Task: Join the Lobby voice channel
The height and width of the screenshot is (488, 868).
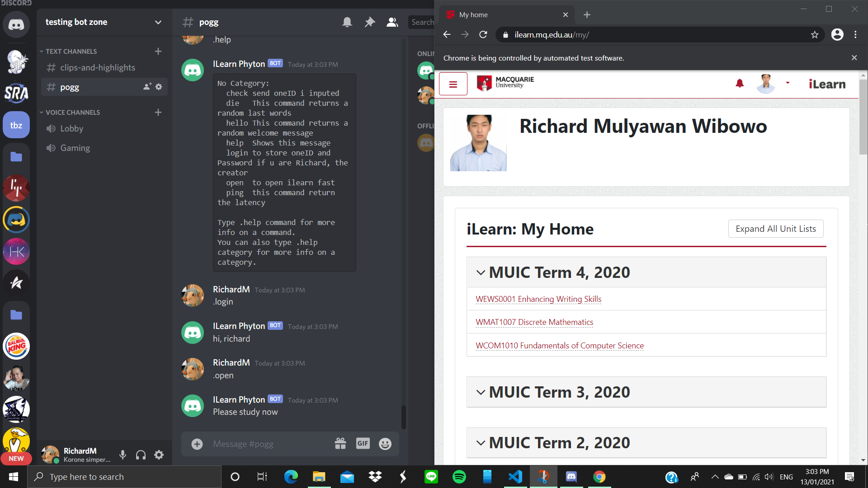Action: (104, 128)
